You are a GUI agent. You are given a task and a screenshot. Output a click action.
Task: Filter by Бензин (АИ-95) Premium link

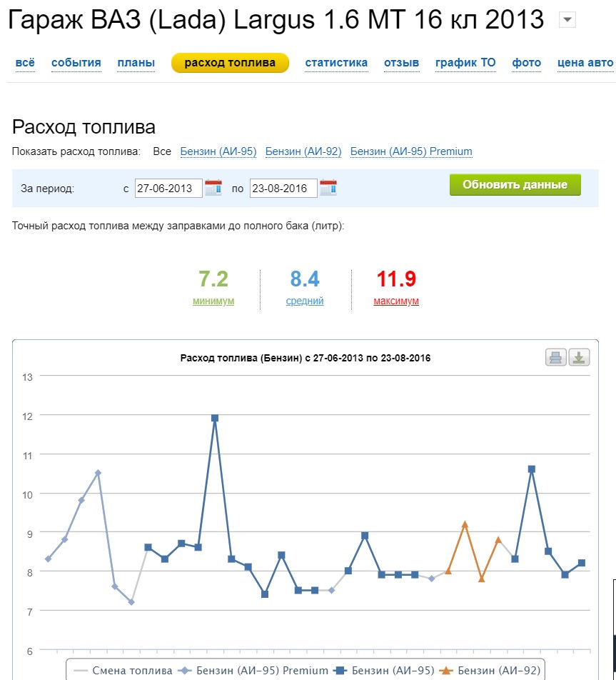[x=411, y=151]
